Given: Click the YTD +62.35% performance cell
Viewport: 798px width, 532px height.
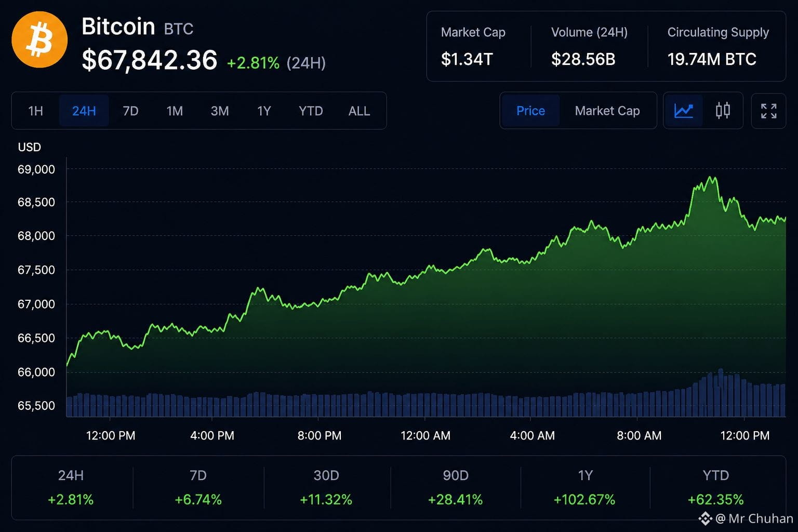Looking at the screenshot, I should 715,488.
